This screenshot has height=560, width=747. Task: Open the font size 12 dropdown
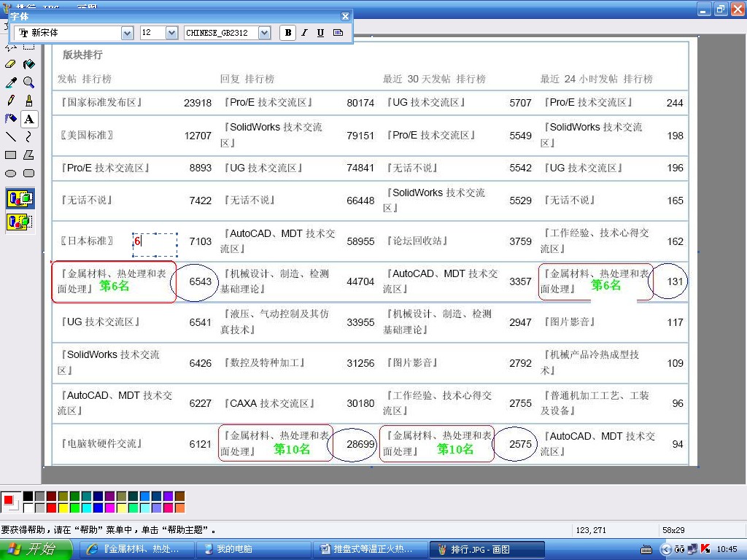(x=171, y=33)
